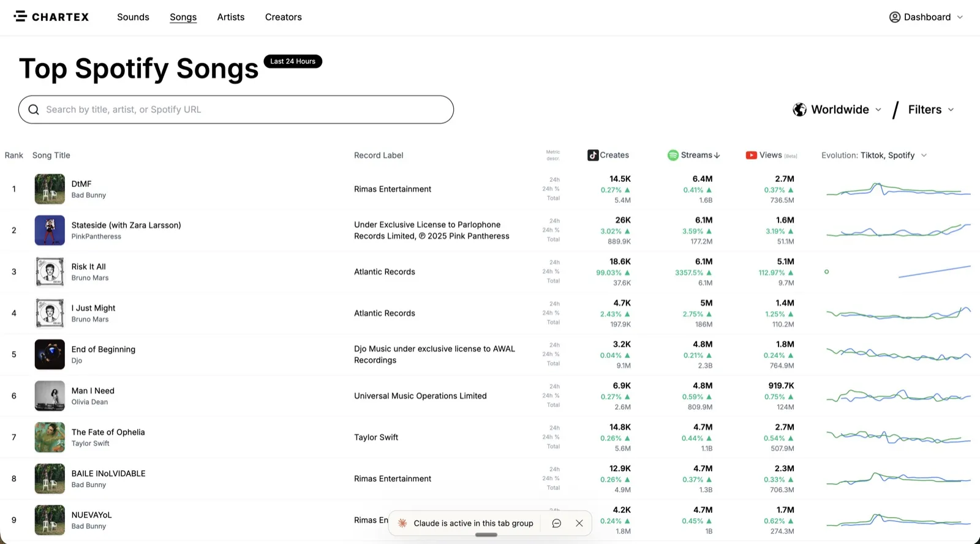Expand the Worldwide region dropdown
This screenshot has width=980, height=544.
[x=878, y=110]
